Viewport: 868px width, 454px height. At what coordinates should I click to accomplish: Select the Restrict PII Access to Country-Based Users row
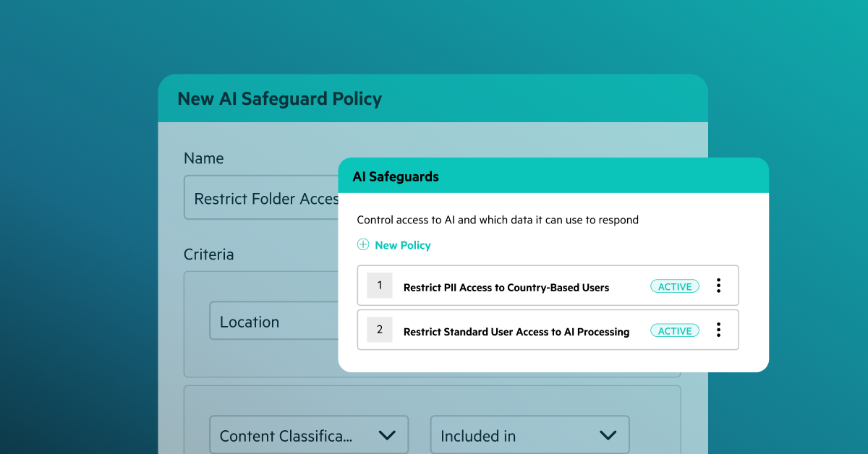click(x=548, y=286)
